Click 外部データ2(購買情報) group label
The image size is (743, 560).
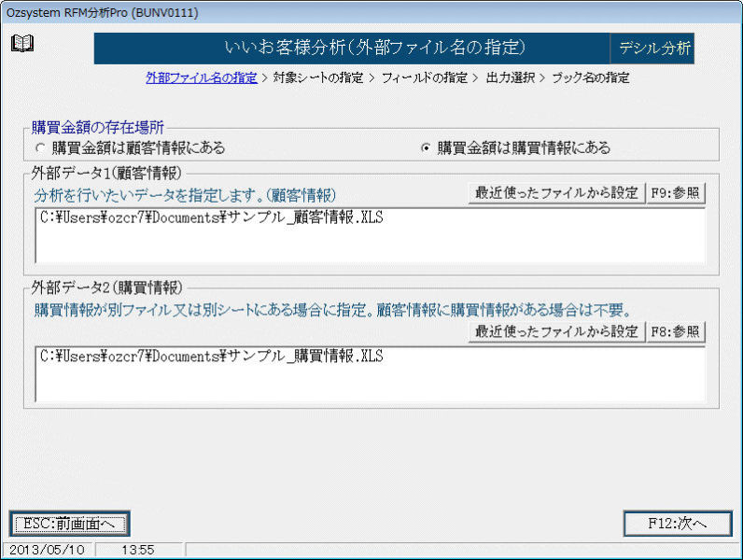(x=106, y=287)
